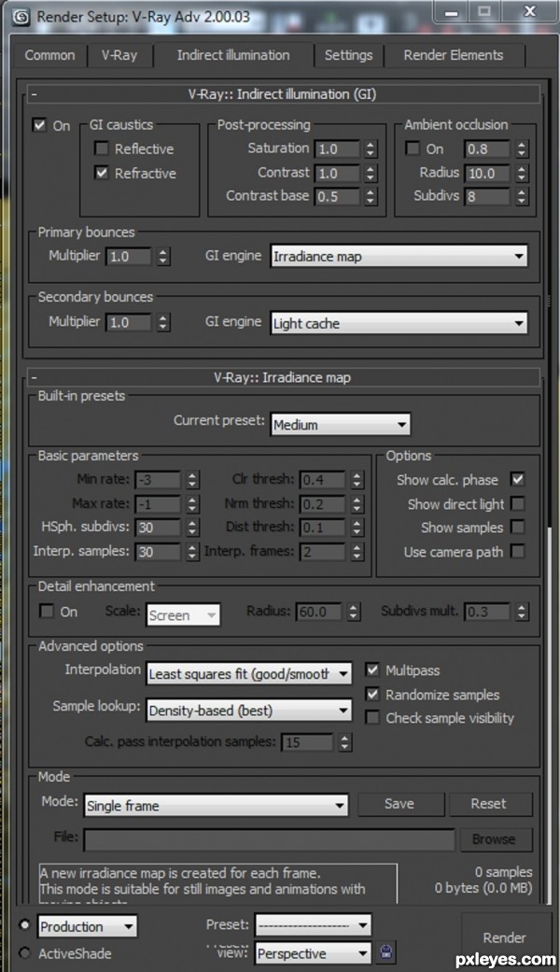Image resolution: width=560 pixels, height=972 pixels.
Task: Click the HSph. subdivs value field
Action: [x=159, y=528]
